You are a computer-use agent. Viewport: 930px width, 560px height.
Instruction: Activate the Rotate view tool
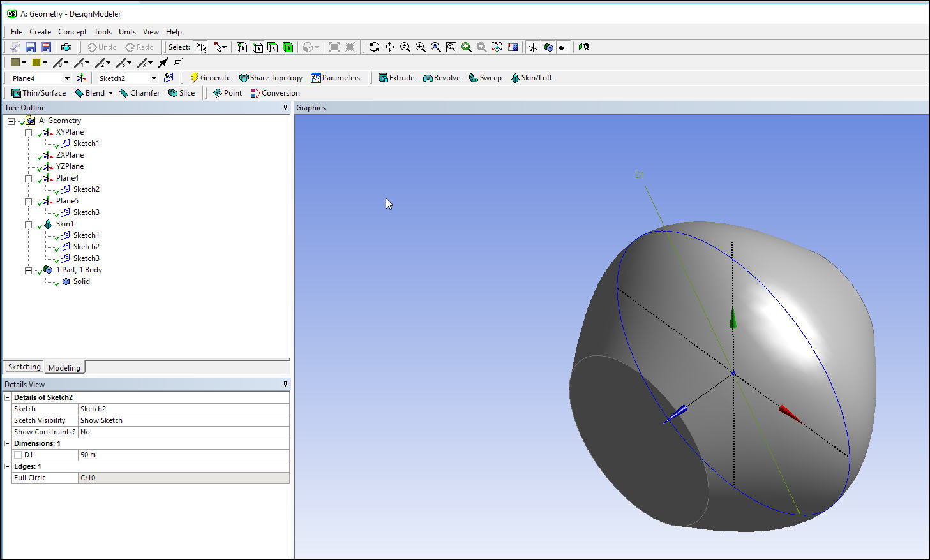click(x=374, y=47)
